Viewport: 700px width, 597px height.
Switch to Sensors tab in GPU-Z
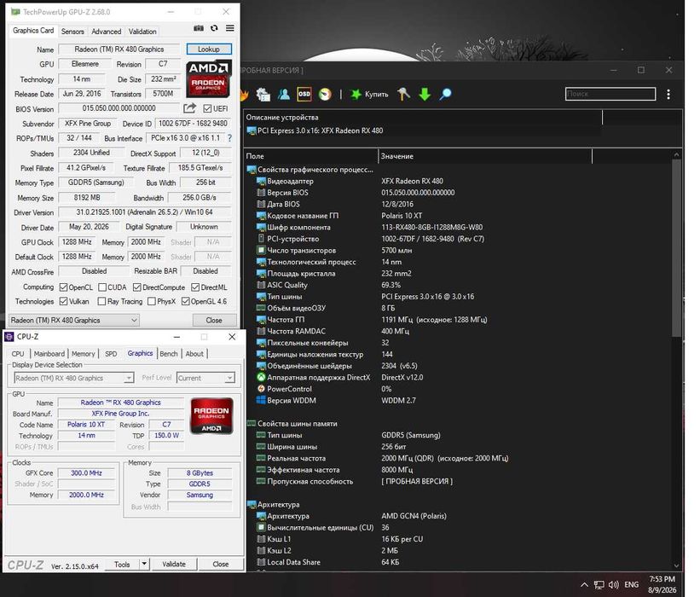(72, 32)
